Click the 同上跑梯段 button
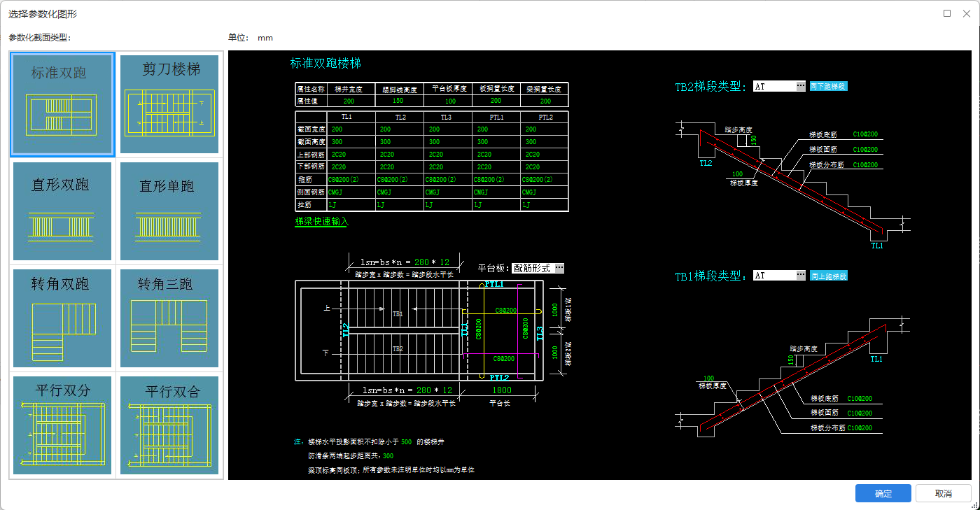 click(829, 276)
